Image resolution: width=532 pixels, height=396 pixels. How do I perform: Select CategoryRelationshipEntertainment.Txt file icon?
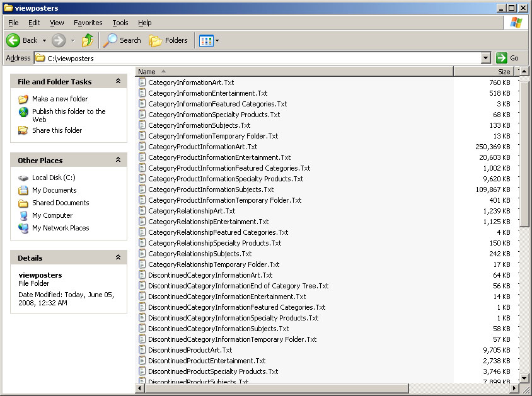[x=142, y=222]
